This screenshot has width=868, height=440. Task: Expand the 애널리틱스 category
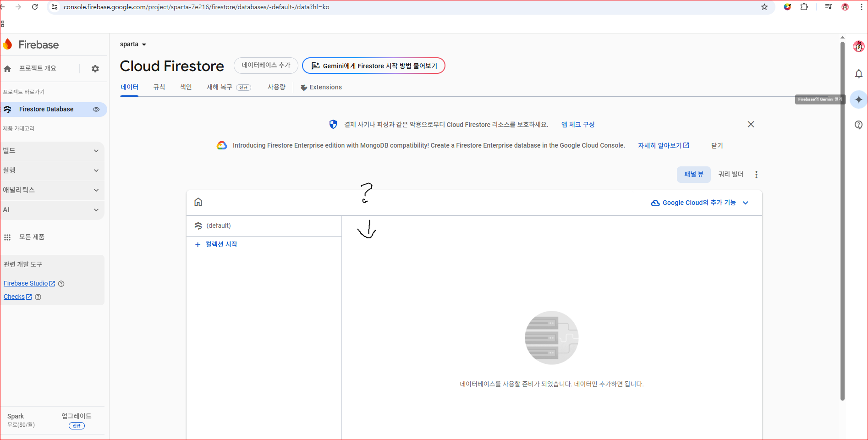(52, 190)
